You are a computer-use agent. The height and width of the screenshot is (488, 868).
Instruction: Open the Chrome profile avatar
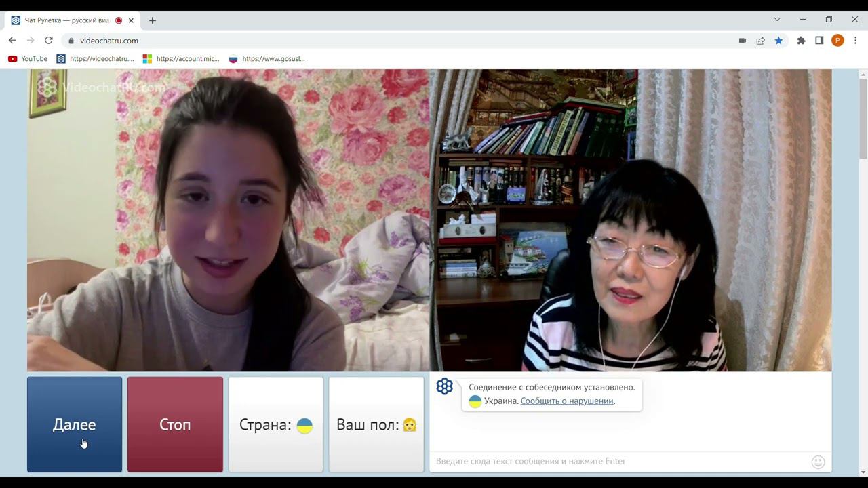click(837, 41)
